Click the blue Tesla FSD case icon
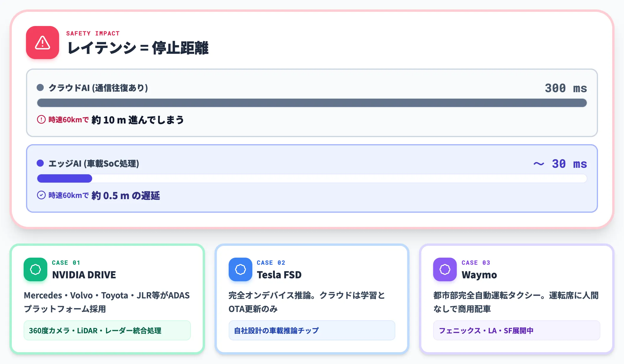The height and width of the screenshot is (364, 624). (240, 269)
